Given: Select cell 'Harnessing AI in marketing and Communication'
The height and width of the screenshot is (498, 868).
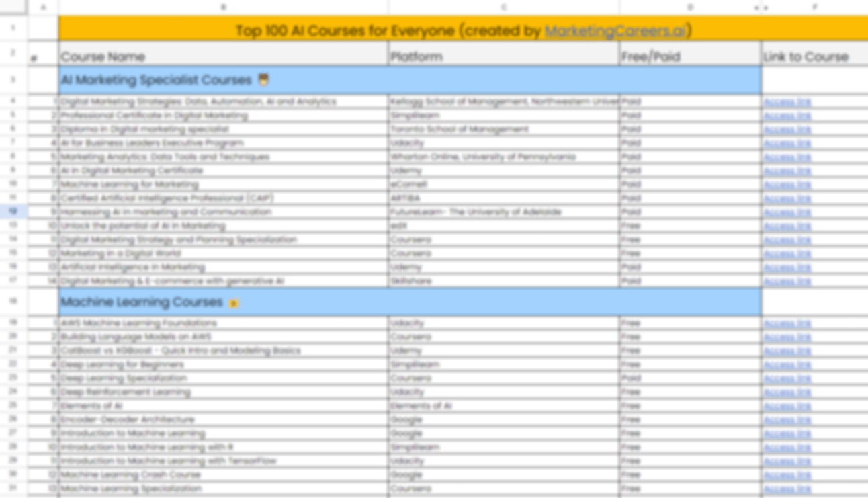Looking at the screenshot, I should pos(223,212).
